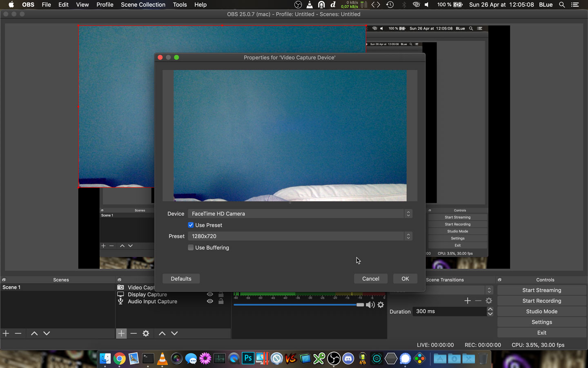The width and height of the screenshot is (588, 368).
Task: Pop out the Controls dock panel
Action: pos(499,280)
